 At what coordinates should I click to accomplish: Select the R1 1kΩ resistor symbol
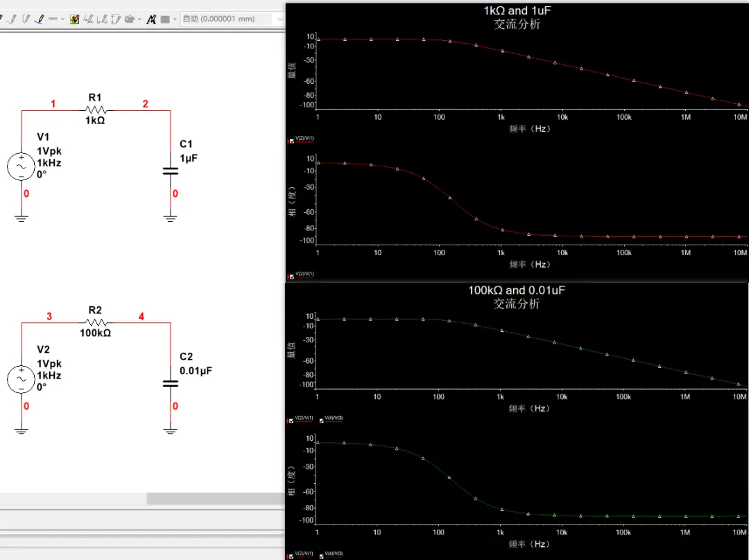(x=95, y=110)
